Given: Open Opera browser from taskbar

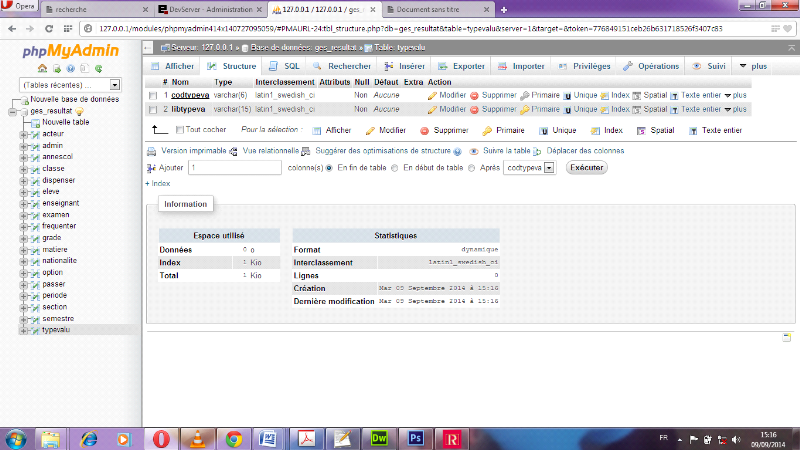Looking at the screenshot, I should click(161, 439).
